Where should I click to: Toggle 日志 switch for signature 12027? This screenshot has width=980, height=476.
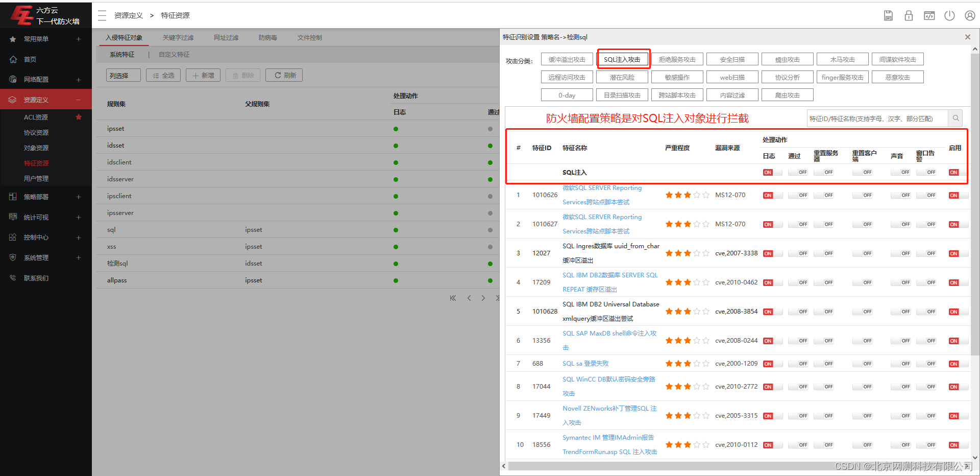(x=772, y=253)
